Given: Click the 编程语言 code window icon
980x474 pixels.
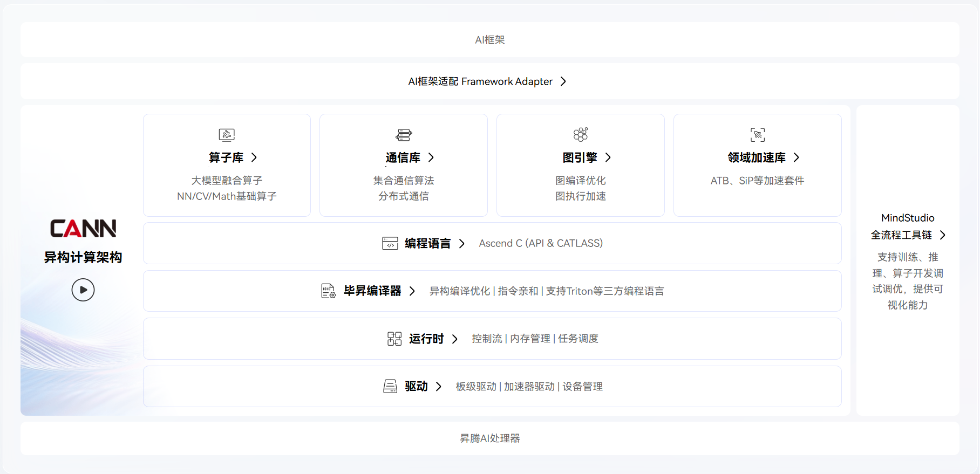Looking at the screenshot, I should point(390,243).
